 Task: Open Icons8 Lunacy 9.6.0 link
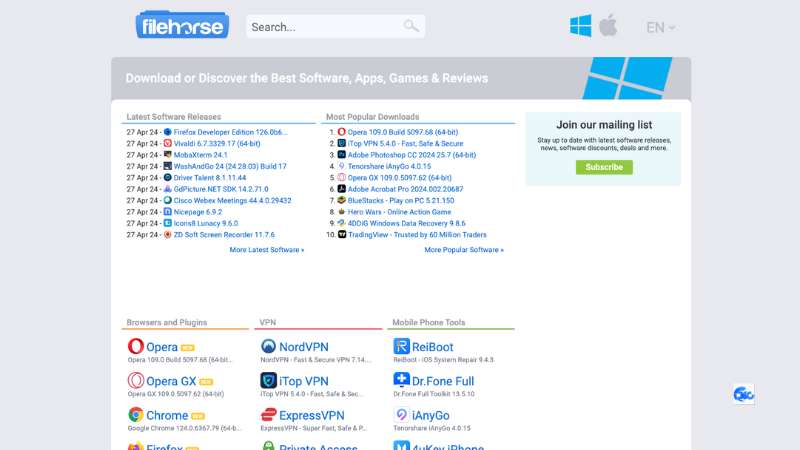[x=206, y=223]
